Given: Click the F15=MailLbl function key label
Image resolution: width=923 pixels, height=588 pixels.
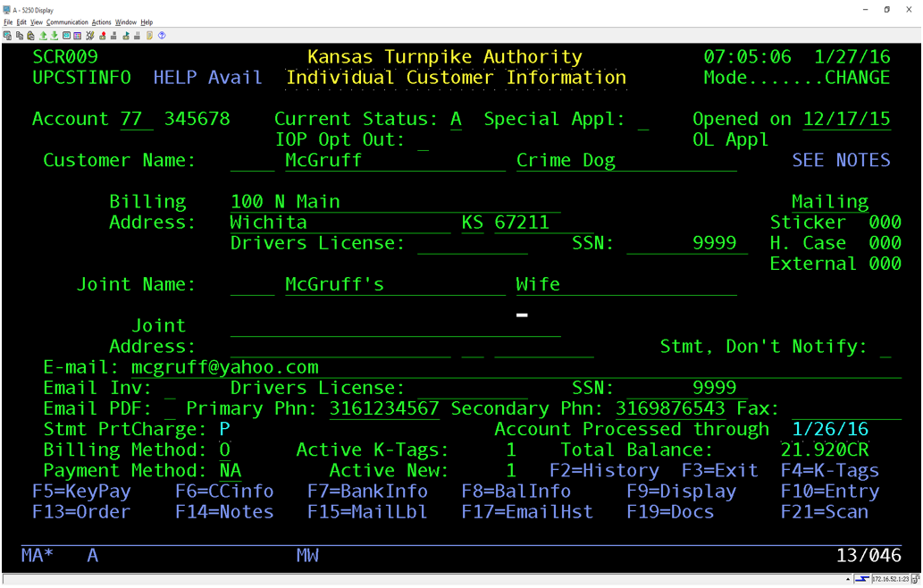Looking at the screenshot, I should pyautogui.click(x=367, y=511).
